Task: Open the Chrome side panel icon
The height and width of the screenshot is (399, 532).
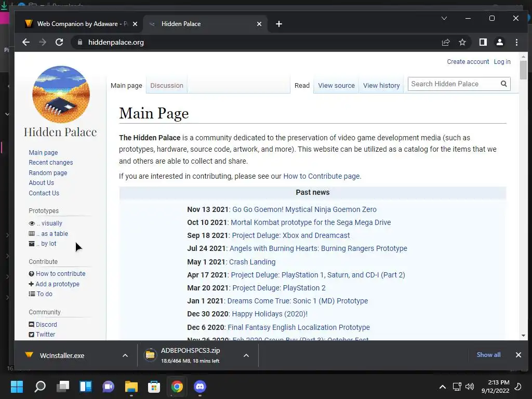Action: click(483, 42)
